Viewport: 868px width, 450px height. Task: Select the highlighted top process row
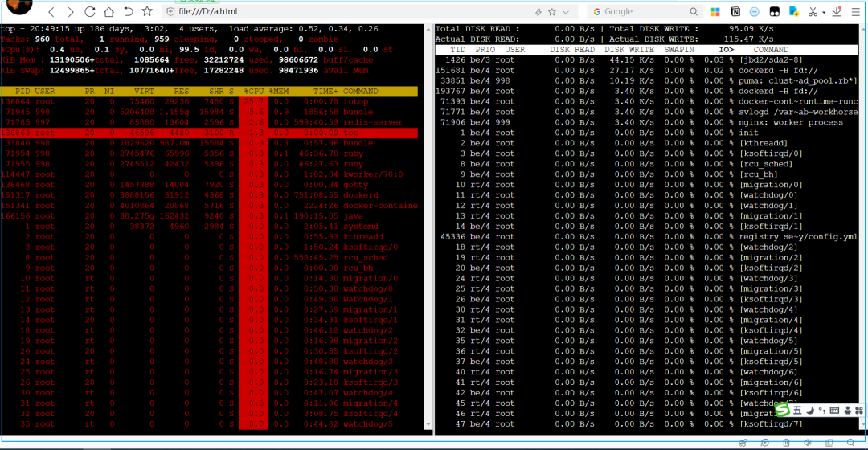point(209,133)
